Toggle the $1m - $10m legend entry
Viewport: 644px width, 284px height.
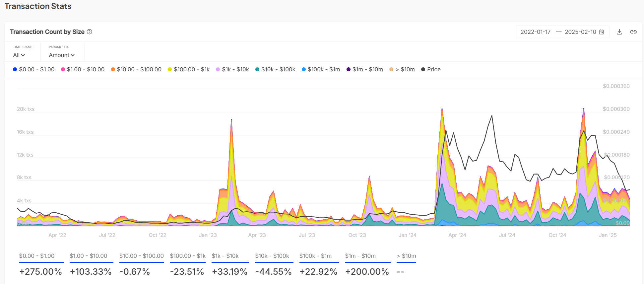coord(365,69)
